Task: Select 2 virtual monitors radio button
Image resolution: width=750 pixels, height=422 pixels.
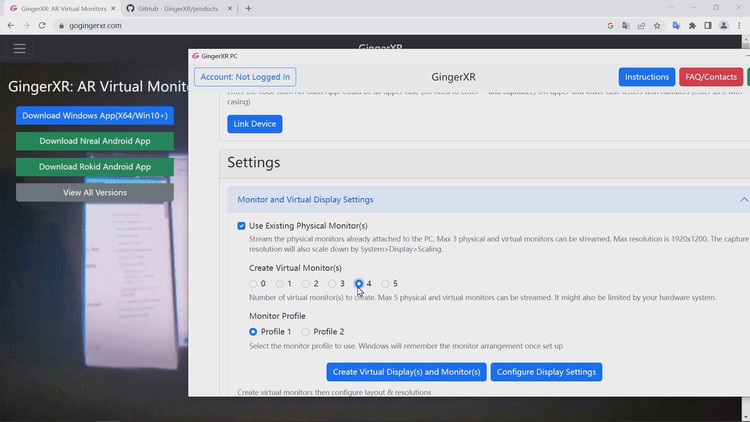Action: click(306, 284)
